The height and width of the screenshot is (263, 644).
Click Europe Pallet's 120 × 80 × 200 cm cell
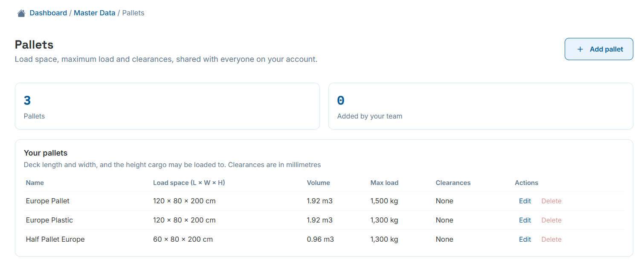(184, 201)
